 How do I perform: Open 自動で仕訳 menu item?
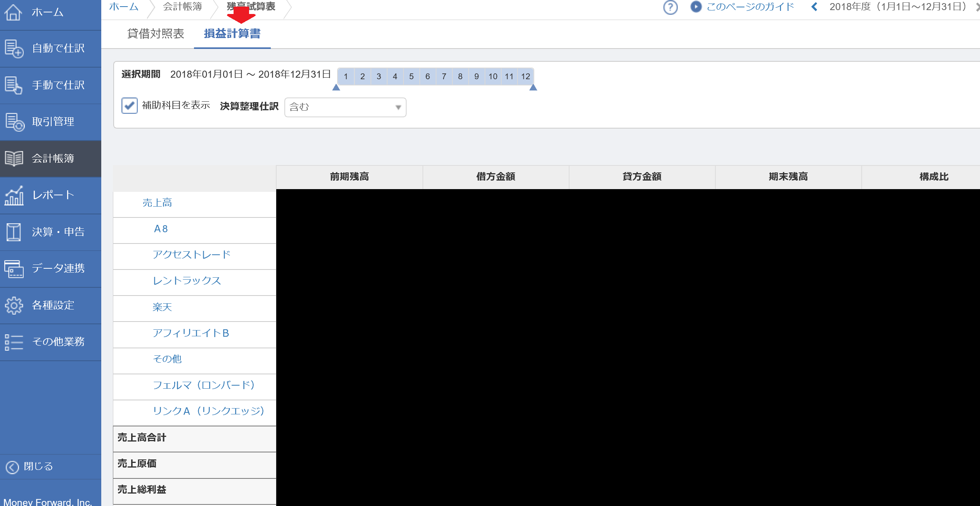(50, 49)
